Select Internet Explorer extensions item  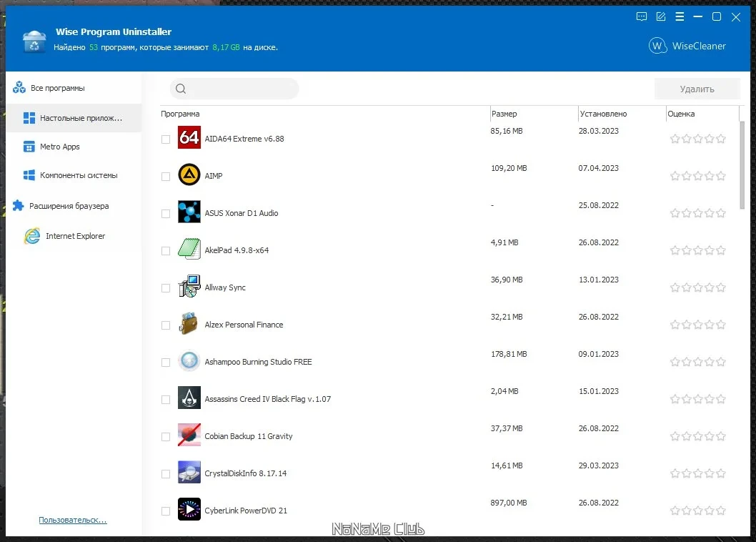coord(74,236)
